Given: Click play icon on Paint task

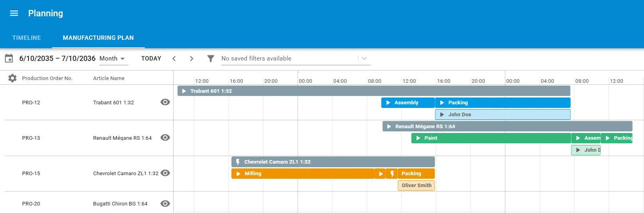Looking at the screenshot, I should coord(418,138).
